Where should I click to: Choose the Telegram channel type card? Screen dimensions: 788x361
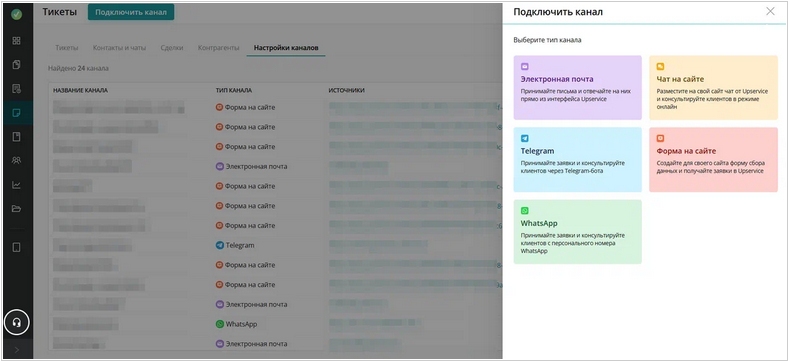(x=577, y=159)
